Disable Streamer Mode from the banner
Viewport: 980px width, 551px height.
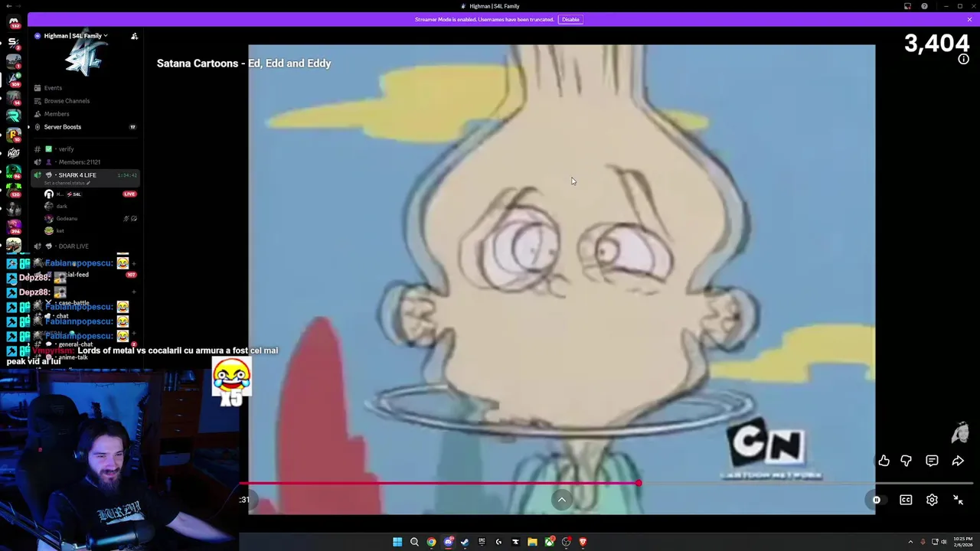pyautogui.click(x=570, y=19)
